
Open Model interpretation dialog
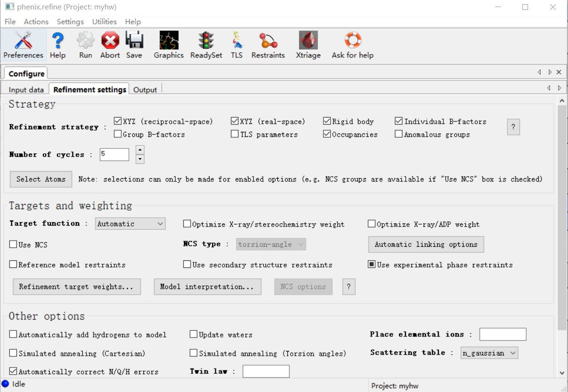207,287
